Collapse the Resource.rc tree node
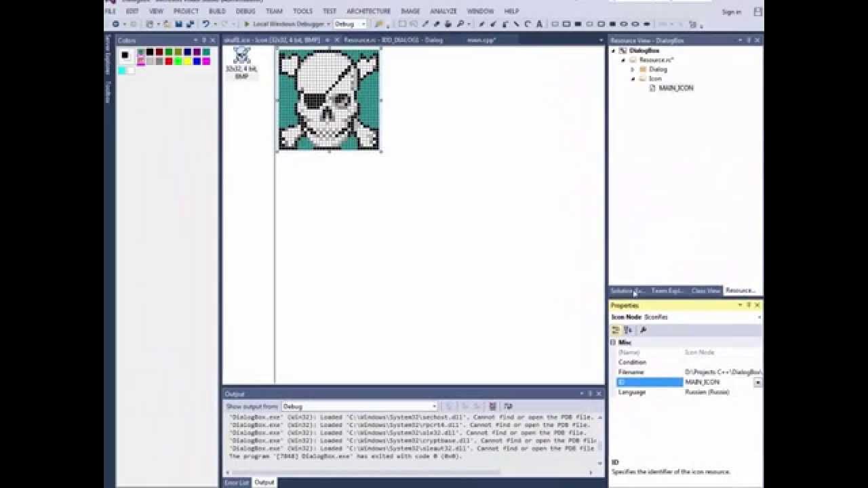868x488 pixels. [623, 60]
